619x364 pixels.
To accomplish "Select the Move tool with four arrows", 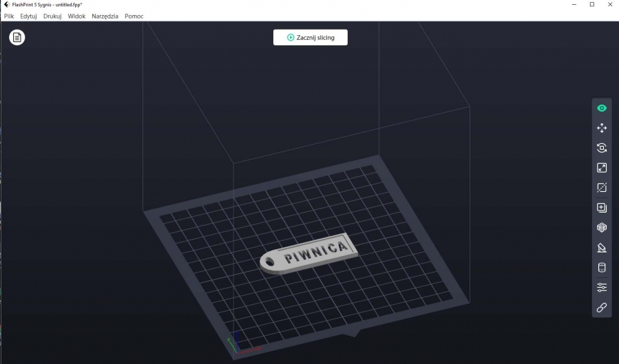I will [602, 128].
